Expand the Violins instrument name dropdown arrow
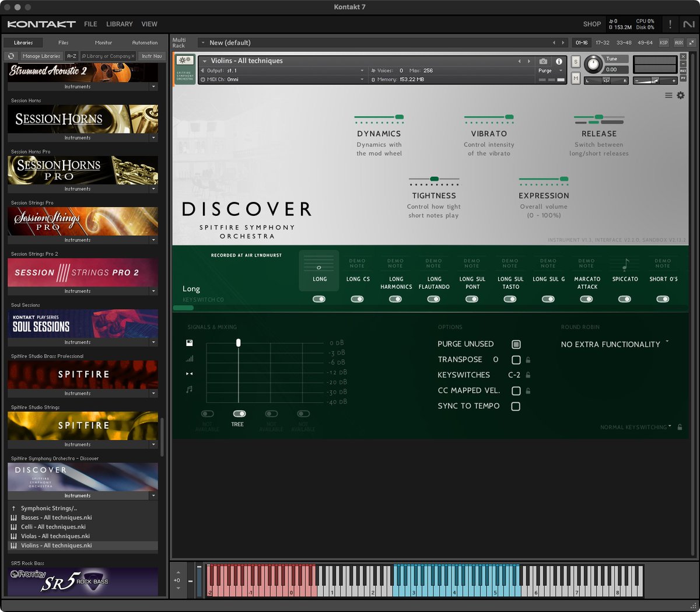This screenshot has width=700, height=612. click(204, 61)
